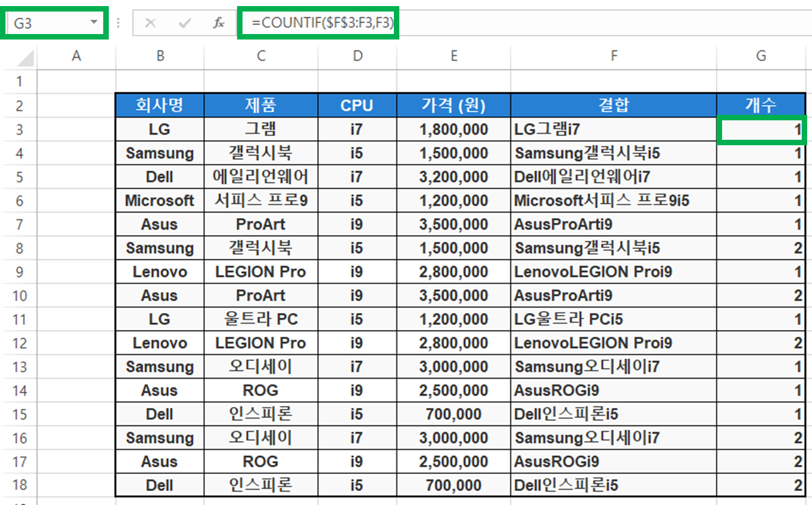The width and height of the screenshot is (812, 505).
Task: Click the 제품 header cell
Action: point(261,106)
